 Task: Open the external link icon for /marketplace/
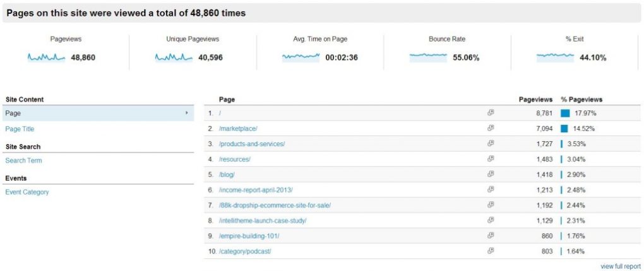point(491,128)
